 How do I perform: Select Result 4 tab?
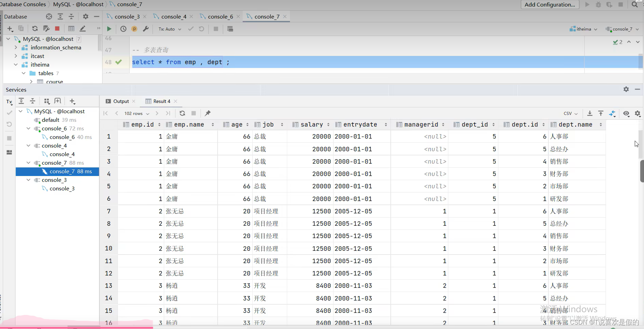coord(161,101)
